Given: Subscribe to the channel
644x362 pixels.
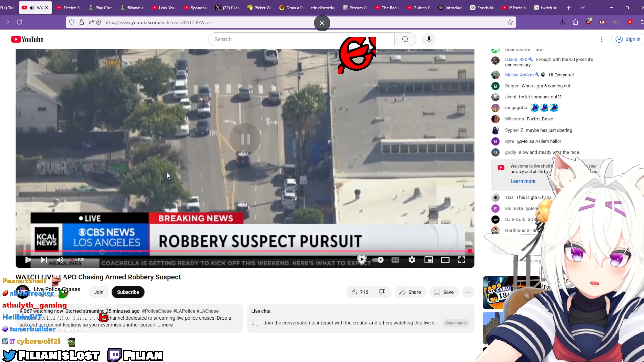Looking at the screenshot, I should [x=128, y=292].
